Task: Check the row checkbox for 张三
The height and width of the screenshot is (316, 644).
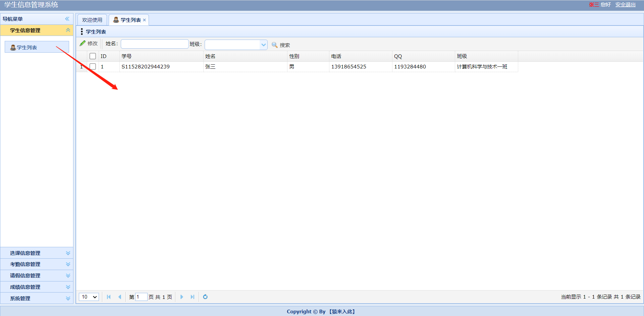Action: tap(93, 66)
